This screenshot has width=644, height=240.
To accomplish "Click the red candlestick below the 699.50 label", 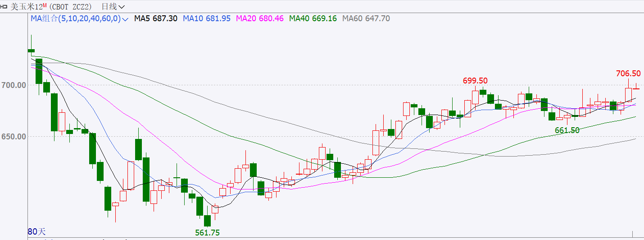I will pyautogui.click(x=475, y=97).
